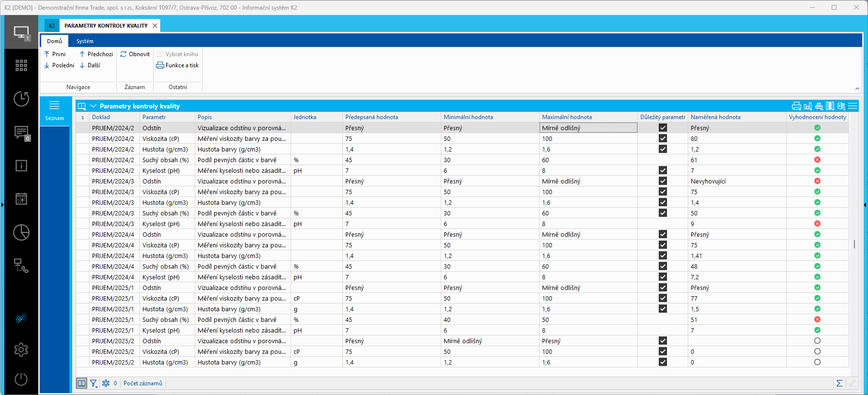Go to previous record with Předchozí
This screenshot has height=395, width=868.
click(x=96, y=54)
